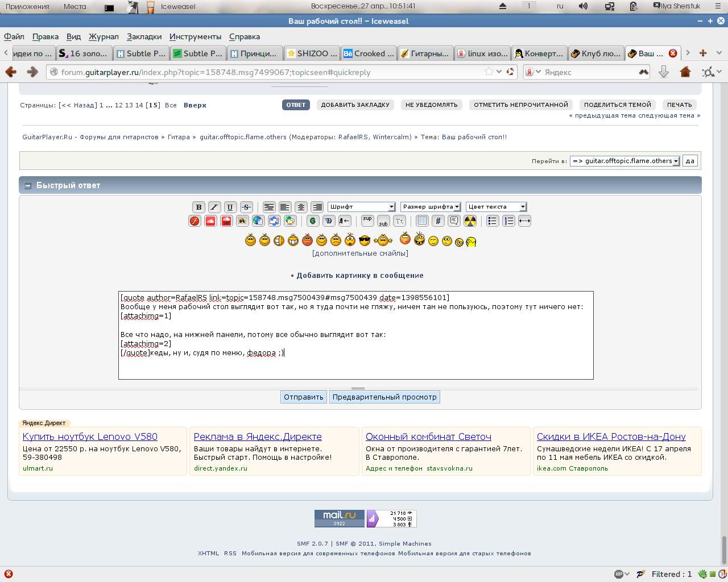Click the Отправить button
Viewport: 728px width, 582px height.
click(x=303, y=397)
